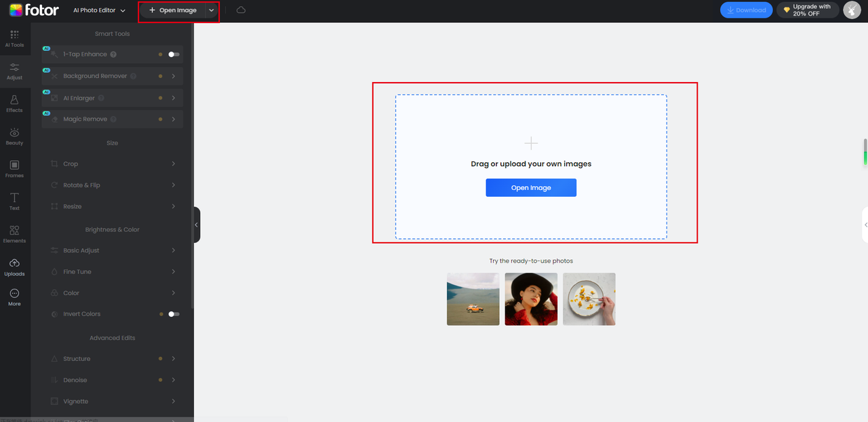
Task: Open the user profile avatar
Action: pos(852,10)
